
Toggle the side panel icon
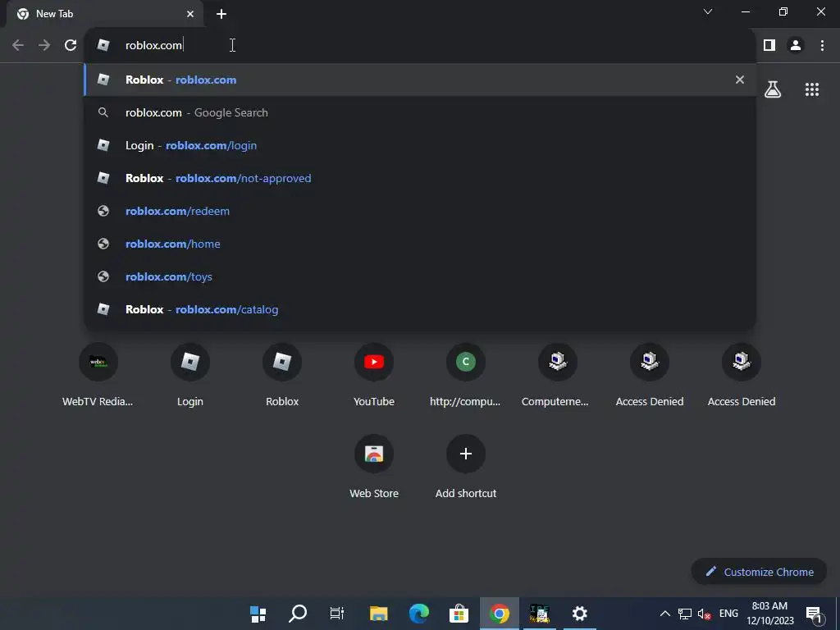tap(769, 45)
